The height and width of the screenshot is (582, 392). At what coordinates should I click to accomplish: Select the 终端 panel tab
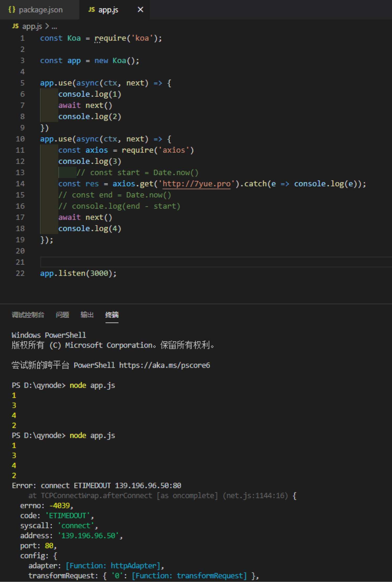tap(112, 315)
